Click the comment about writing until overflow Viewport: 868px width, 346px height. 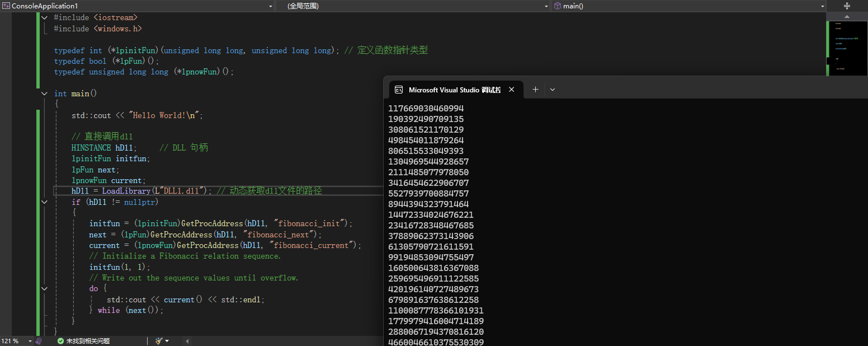[194, 278]
